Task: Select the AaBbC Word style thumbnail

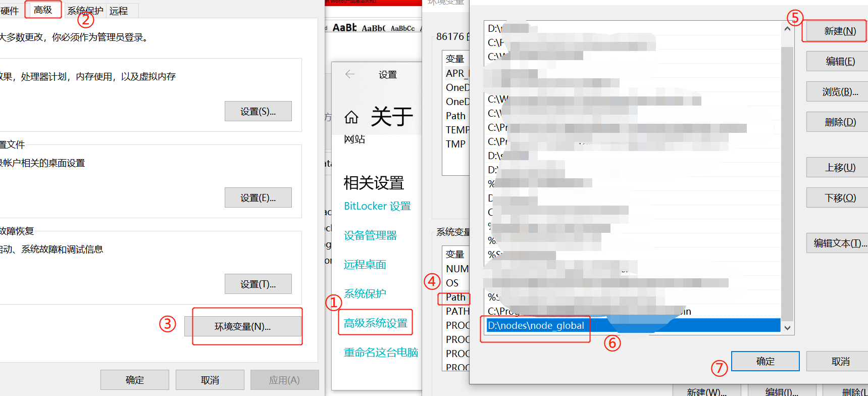Action: pos(374,28)
